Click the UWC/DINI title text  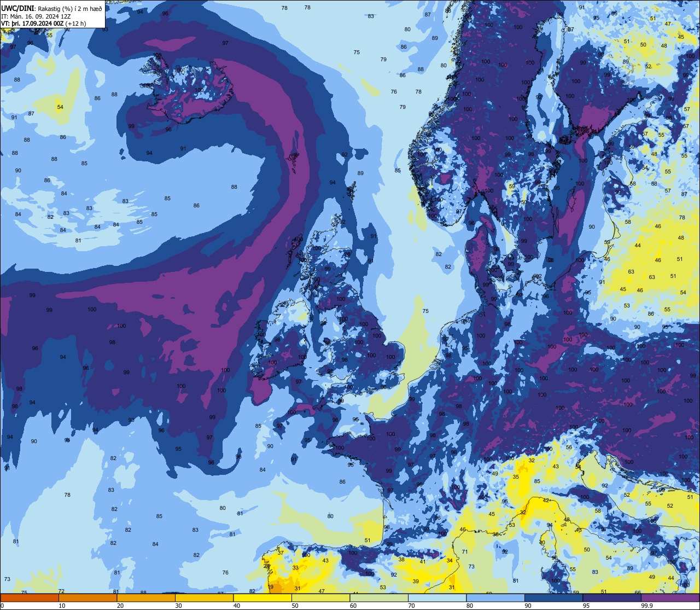point(18,9)
